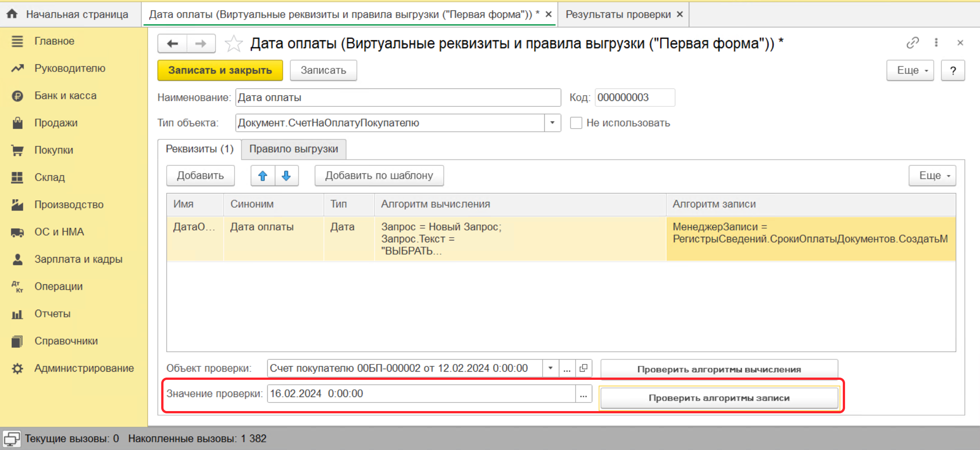Expand the Тип объекта dropdown
980x450 pixels.
point(552,123)
